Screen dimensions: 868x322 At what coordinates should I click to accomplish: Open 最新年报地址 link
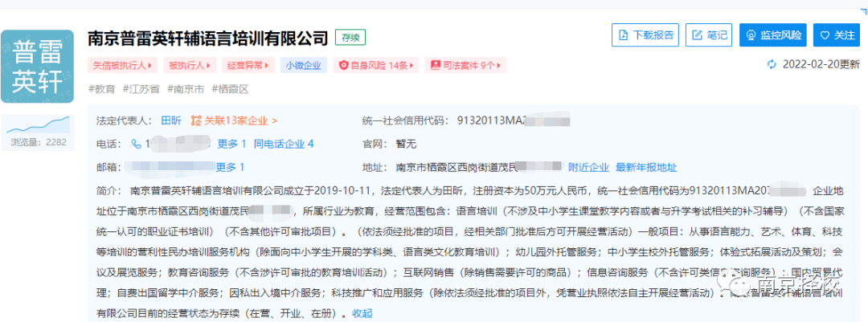(646, 167)
